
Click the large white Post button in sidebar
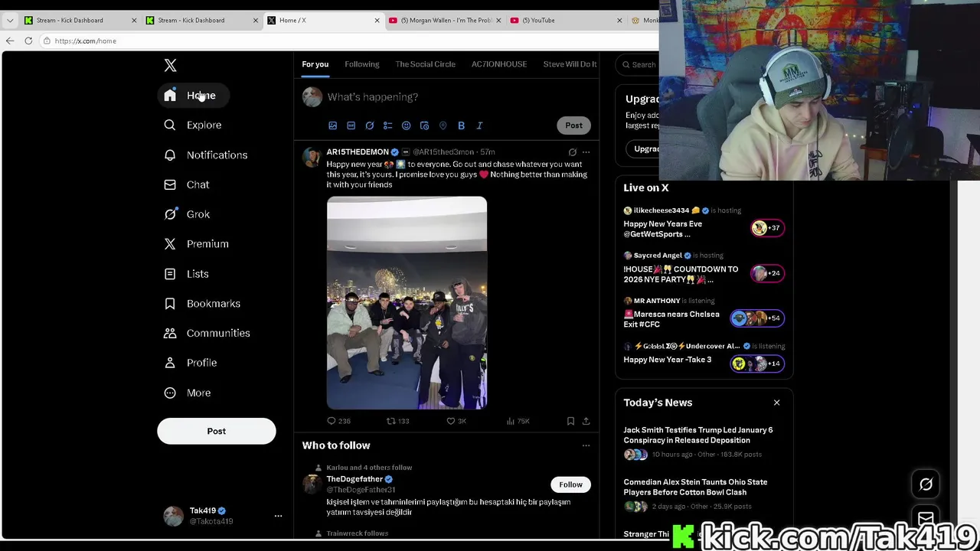pos(217,431)
